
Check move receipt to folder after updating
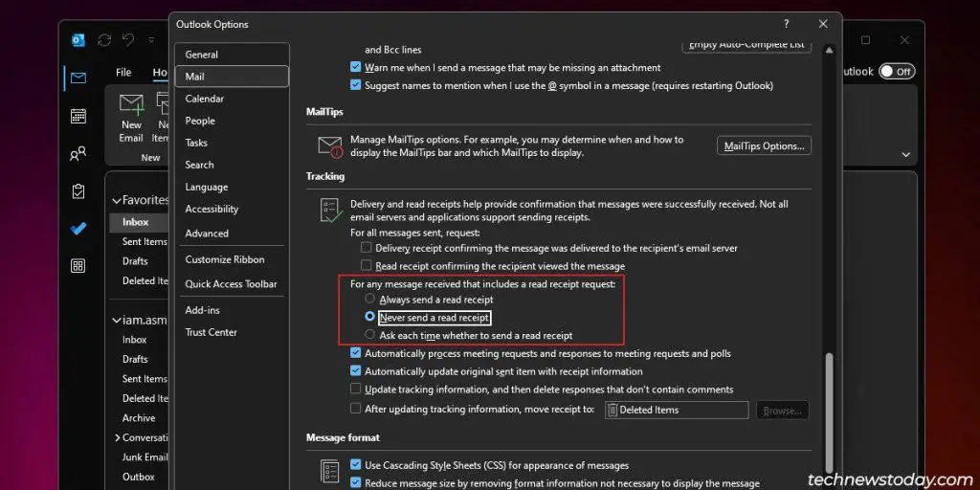(356, 408)
